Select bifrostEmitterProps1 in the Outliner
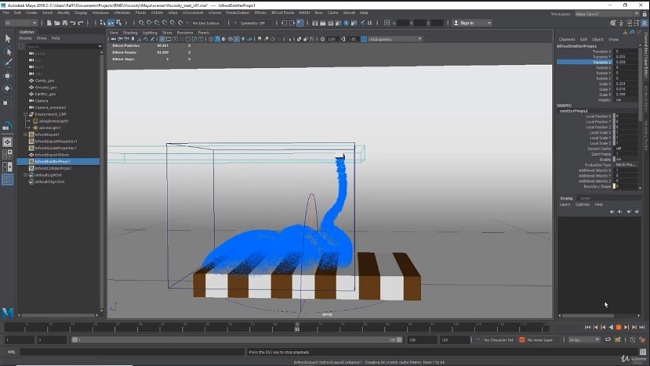Screen dimensions: 650x366 click(58, 161)
